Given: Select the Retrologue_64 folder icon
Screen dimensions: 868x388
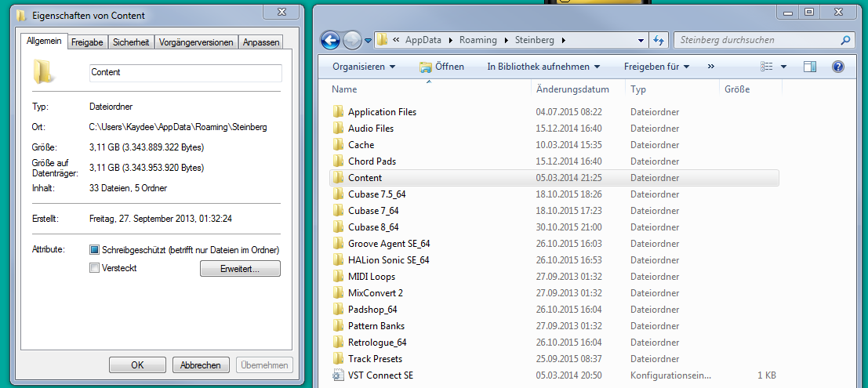Looking at the screenshot, I should (338, 342).
